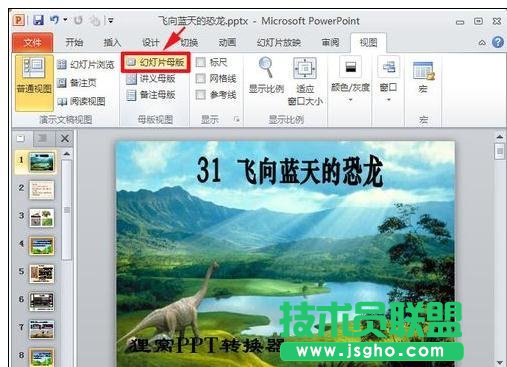Open 幻灯片浏览 slide sorter view

point(85,64)
